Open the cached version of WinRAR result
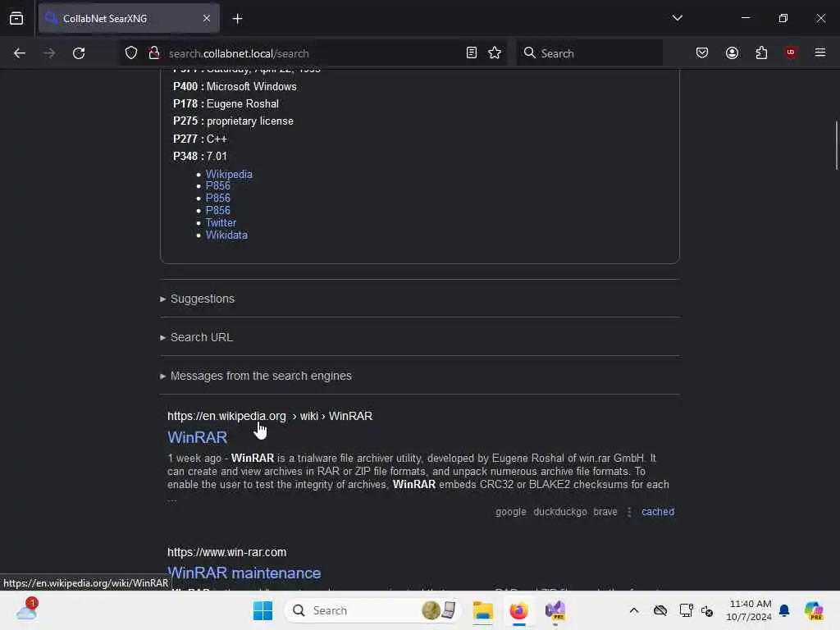Screen dimensions: 840x630 pos(658,512)
